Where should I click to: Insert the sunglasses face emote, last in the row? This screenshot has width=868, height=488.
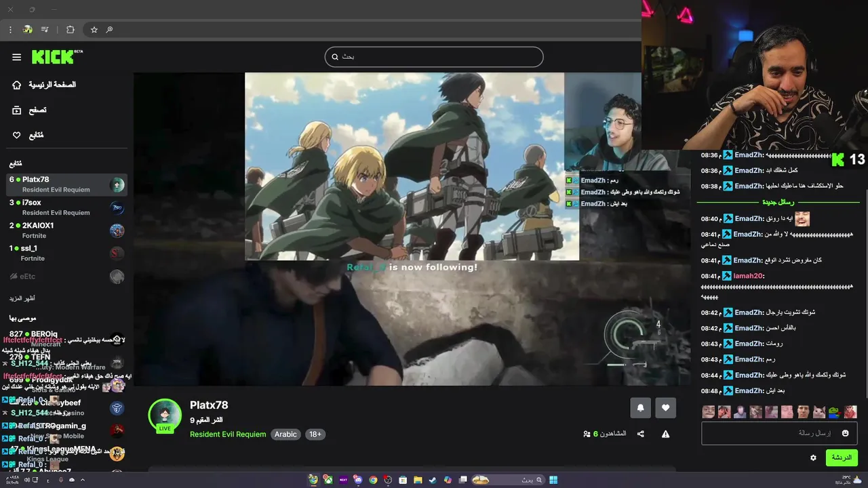click(x=850, y=411)
